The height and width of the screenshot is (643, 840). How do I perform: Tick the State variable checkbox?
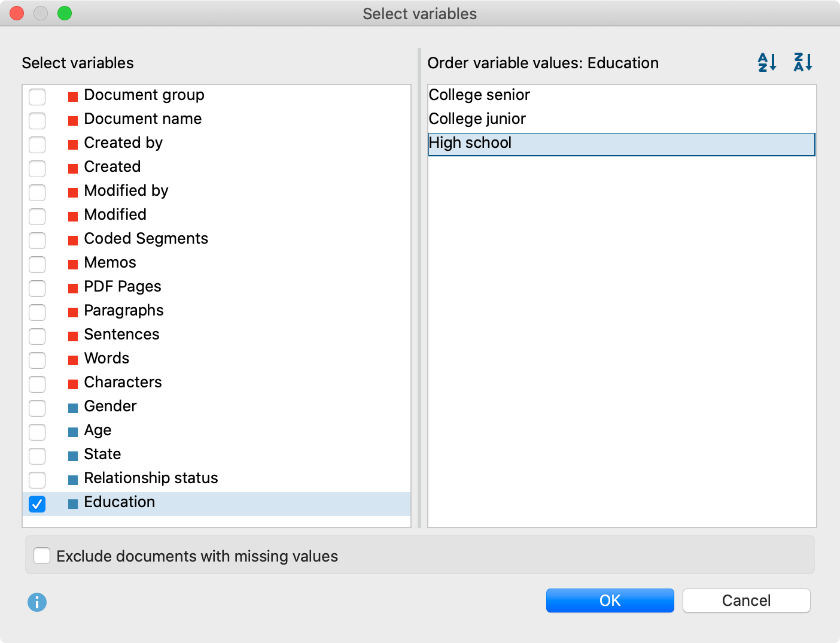pyautogui.click(x=37, y=456)
